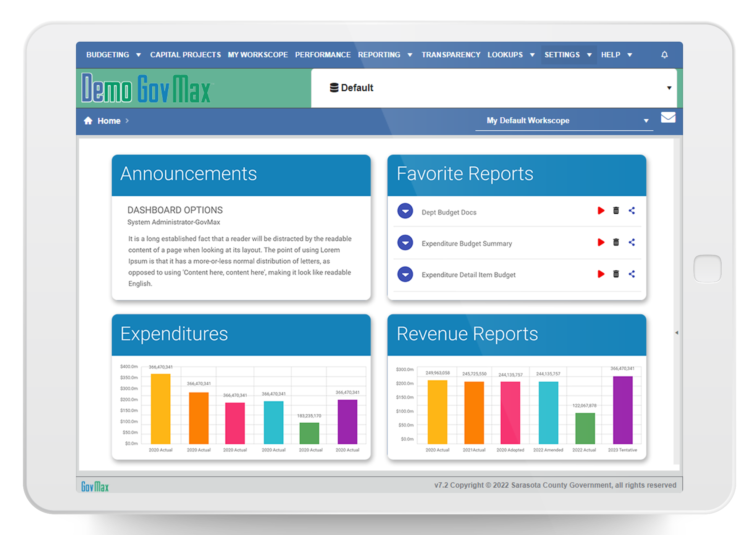
Task: Run the Expenditure Budget Summary report
Action: pos(601,242)
